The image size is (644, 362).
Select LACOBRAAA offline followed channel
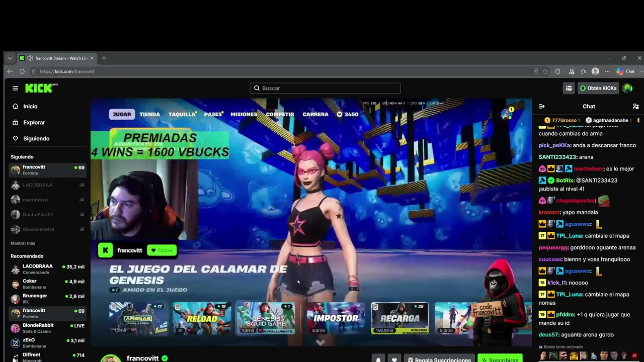(48, 185)
